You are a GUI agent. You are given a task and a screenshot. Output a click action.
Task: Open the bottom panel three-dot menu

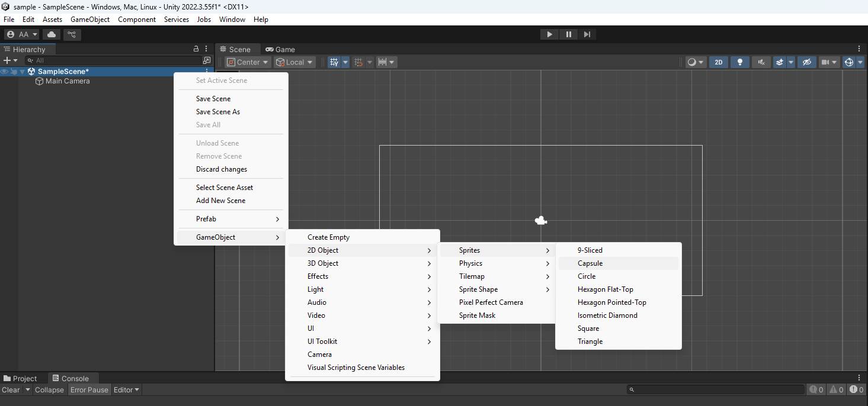coord(859,378)
